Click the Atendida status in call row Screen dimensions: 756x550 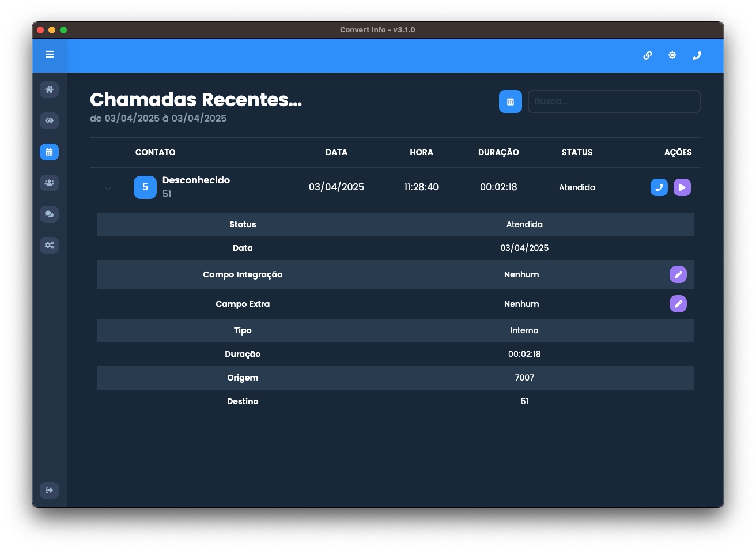coord(577,187)
